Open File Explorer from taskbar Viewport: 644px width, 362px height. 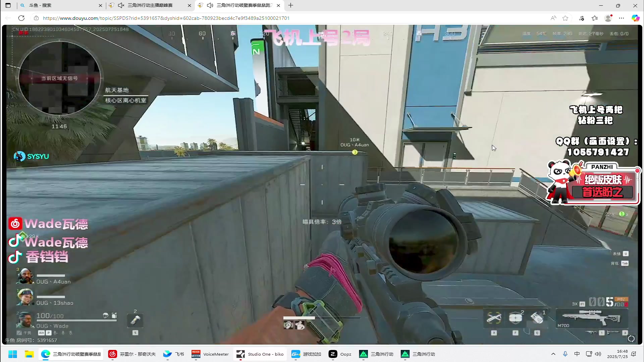tap(29, 354)
